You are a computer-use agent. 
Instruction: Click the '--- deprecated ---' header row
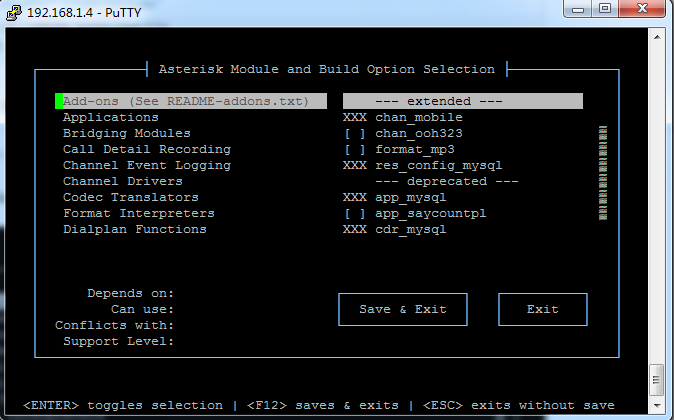(x=447, y=181)
